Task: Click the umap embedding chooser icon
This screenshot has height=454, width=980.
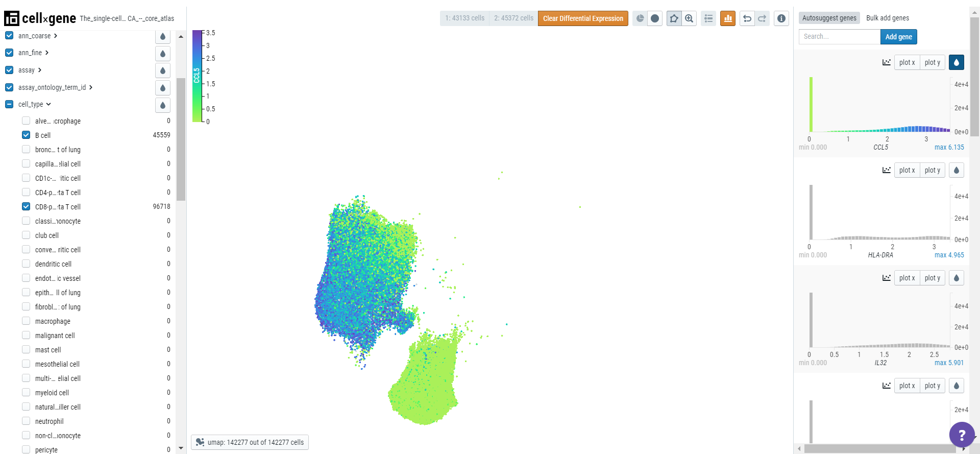Action: tap(200, 442)
